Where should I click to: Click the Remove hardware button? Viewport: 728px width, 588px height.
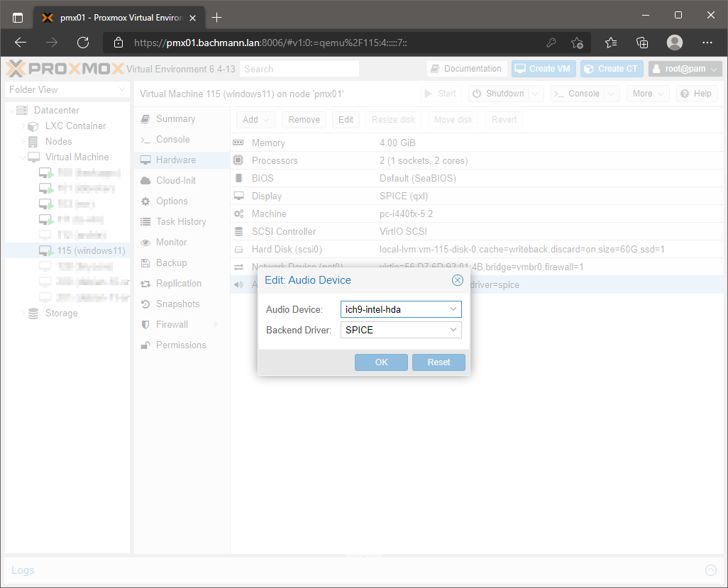[x=304, y=120]
